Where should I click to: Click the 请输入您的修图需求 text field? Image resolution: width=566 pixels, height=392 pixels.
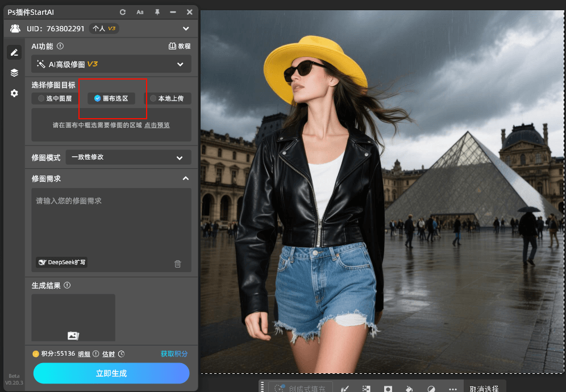tap(111, 222)
